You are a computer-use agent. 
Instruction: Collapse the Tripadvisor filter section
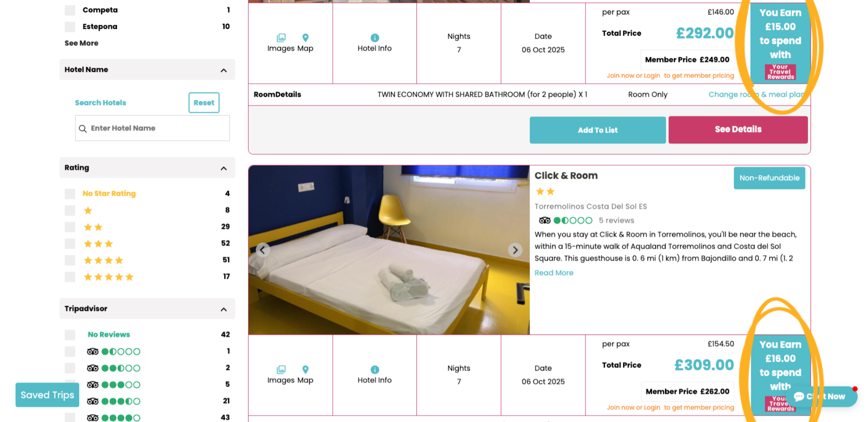click(223, 309)
